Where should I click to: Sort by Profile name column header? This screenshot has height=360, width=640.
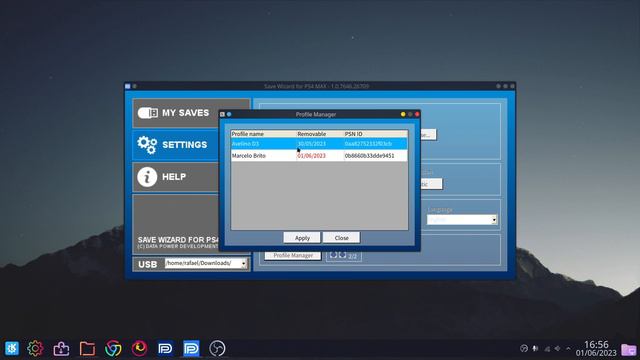click(263, 134)
